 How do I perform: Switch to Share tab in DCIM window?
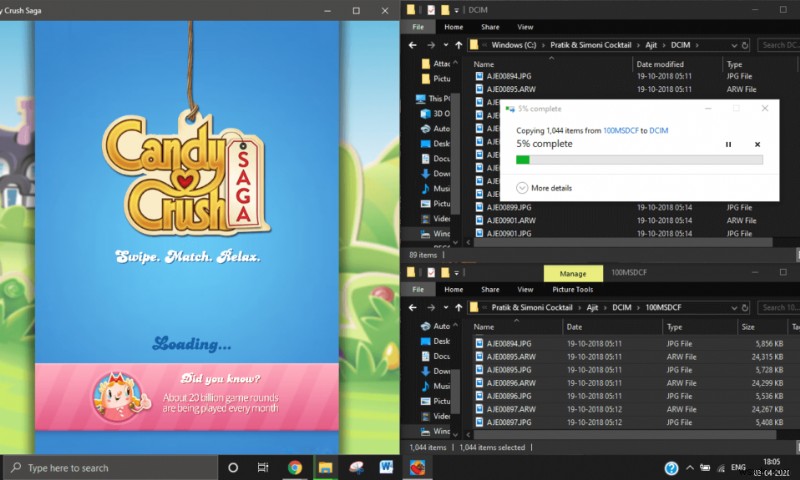[489, 27]
